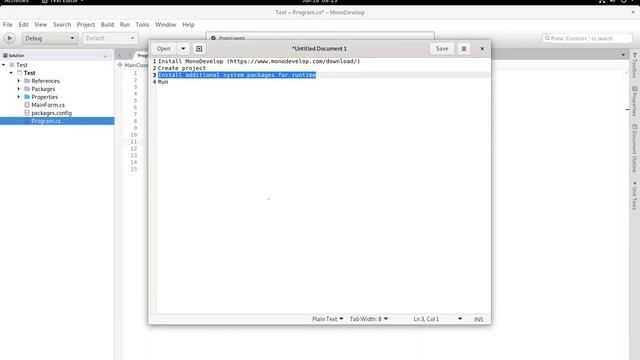The width and height of the screenshot is (640, 360).
Task: Toggle the INS insert mode indicator
Action: 478,319
